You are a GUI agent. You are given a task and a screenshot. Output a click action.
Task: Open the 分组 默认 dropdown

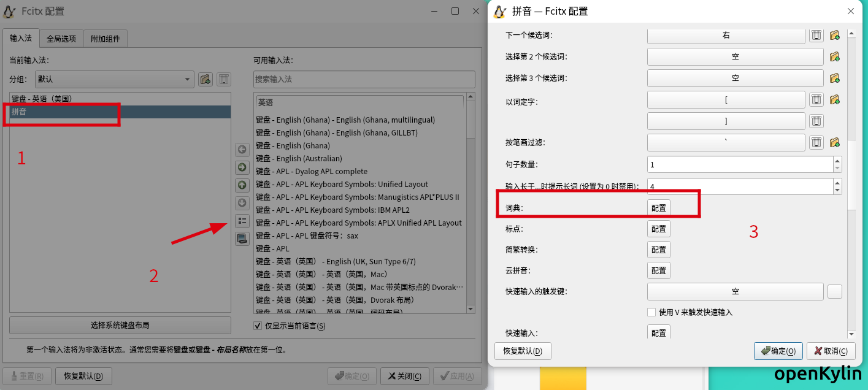point(114,79)
